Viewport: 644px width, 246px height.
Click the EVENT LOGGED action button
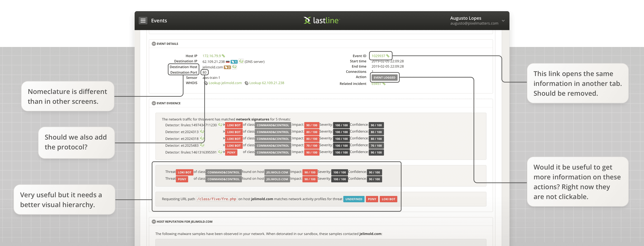point(385,78)
